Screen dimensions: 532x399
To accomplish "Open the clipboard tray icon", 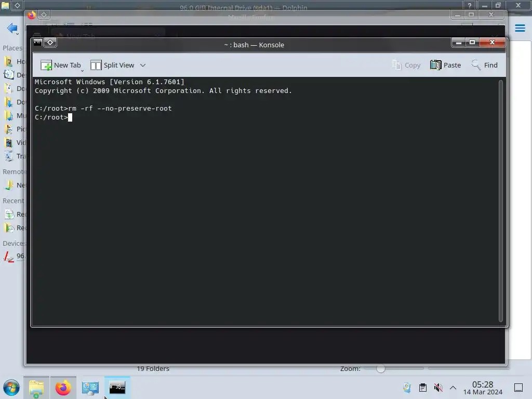I will tap(423, 388).
